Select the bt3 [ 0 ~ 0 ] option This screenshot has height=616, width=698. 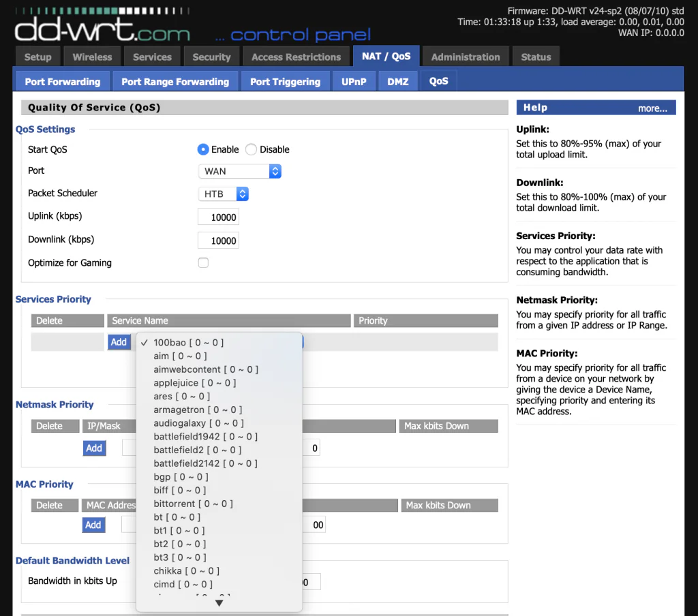coord(219,557)
